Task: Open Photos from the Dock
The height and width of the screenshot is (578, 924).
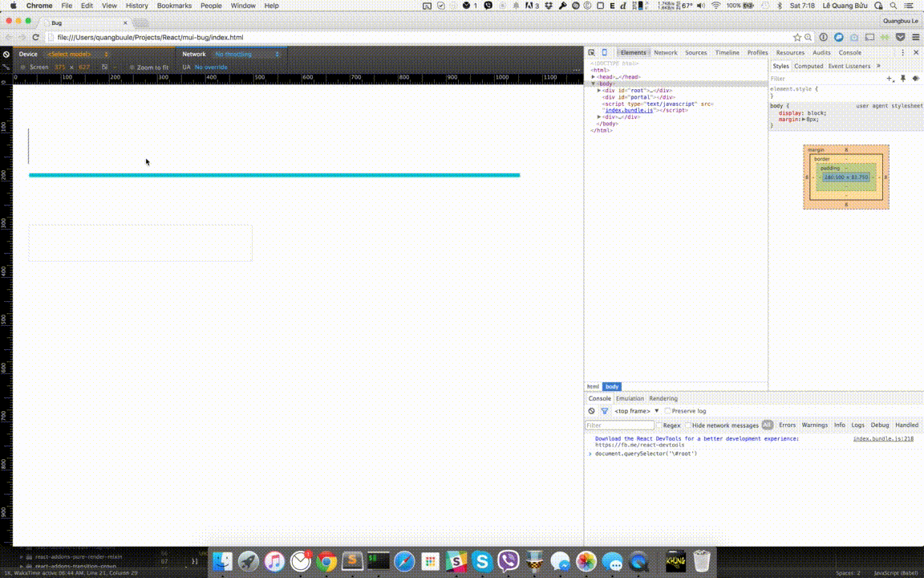Action: coord(586,561)
